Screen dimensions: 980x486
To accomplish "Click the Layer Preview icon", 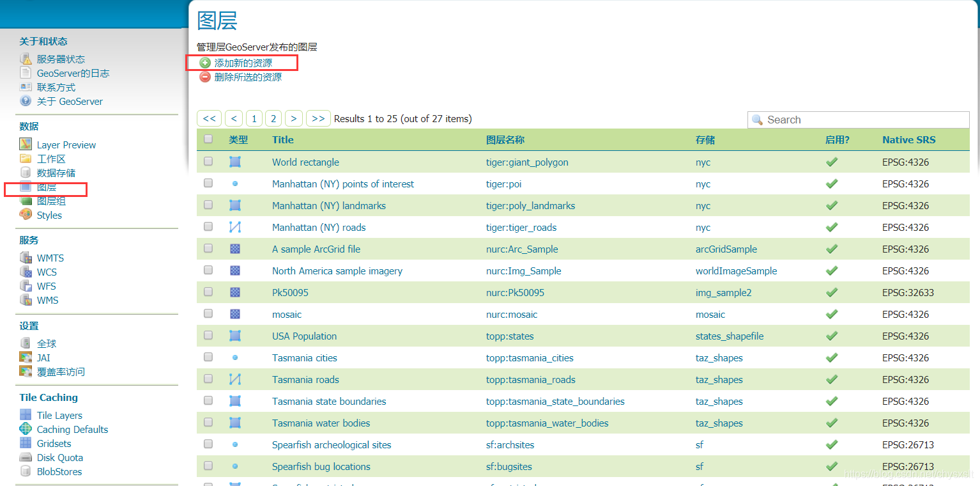I will [26, 145].
